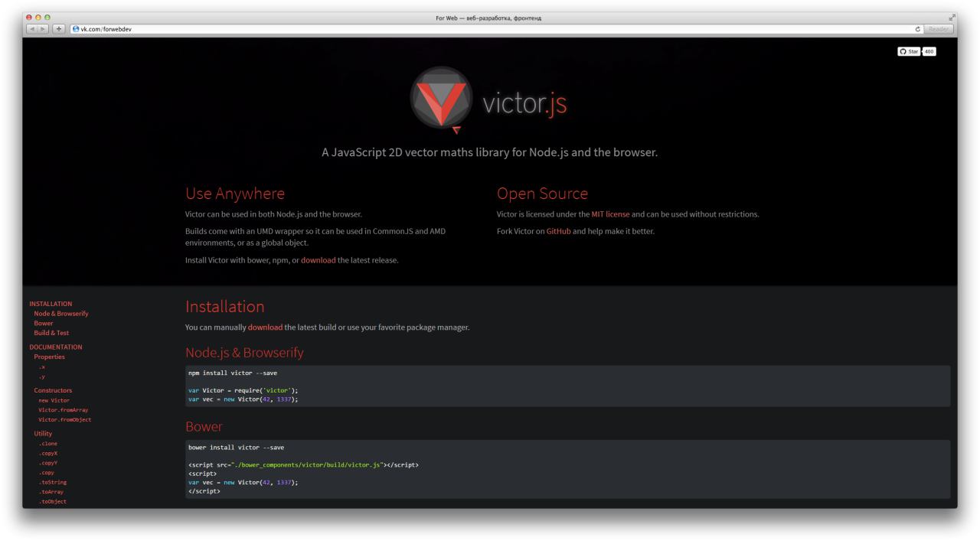Open Constructors sidebar section
980x541 pixels.
(x=53, y=390)
